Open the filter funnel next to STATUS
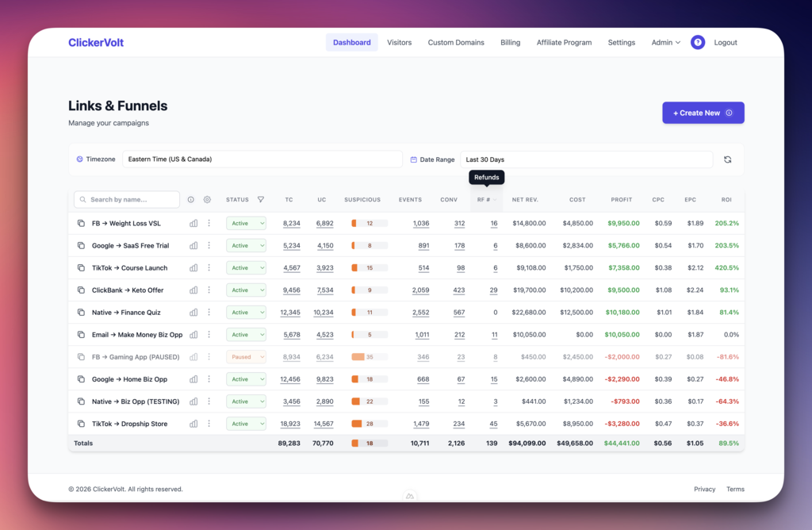812x530 pixels. [x=260, y=199]
